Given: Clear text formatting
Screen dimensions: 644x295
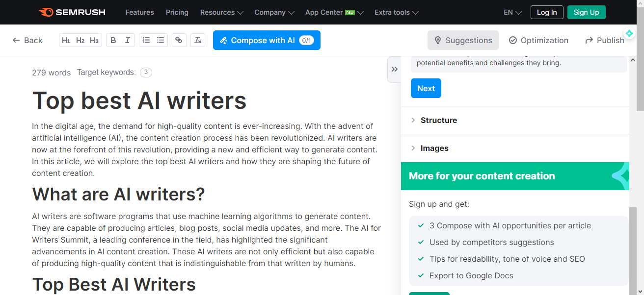Looking at the screenshot, I should point(198,40).
